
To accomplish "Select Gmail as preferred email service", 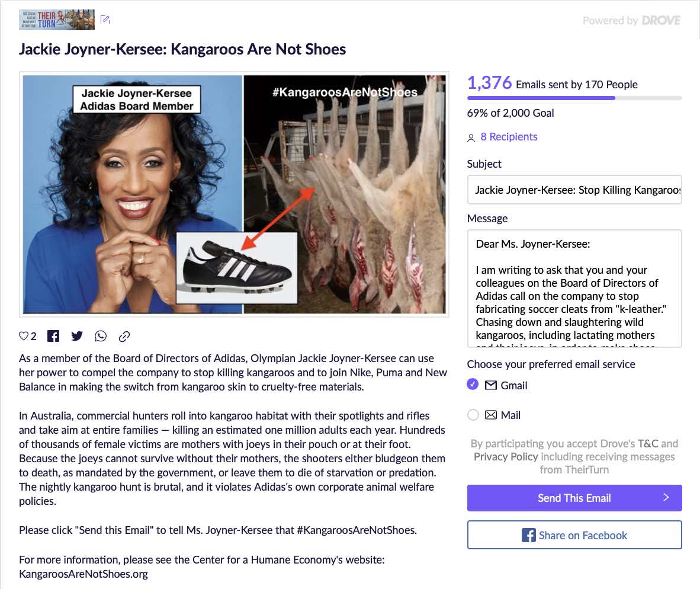I will tap(473, 385).
